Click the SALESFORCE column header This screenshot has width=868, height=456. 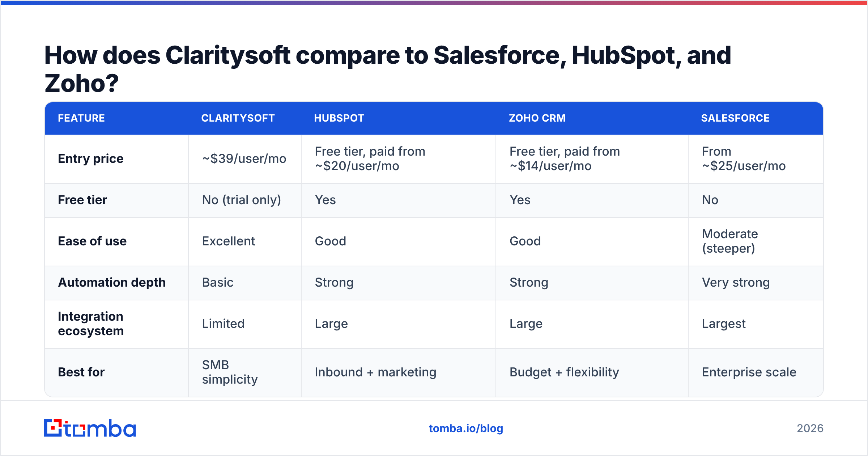(735, 118)
